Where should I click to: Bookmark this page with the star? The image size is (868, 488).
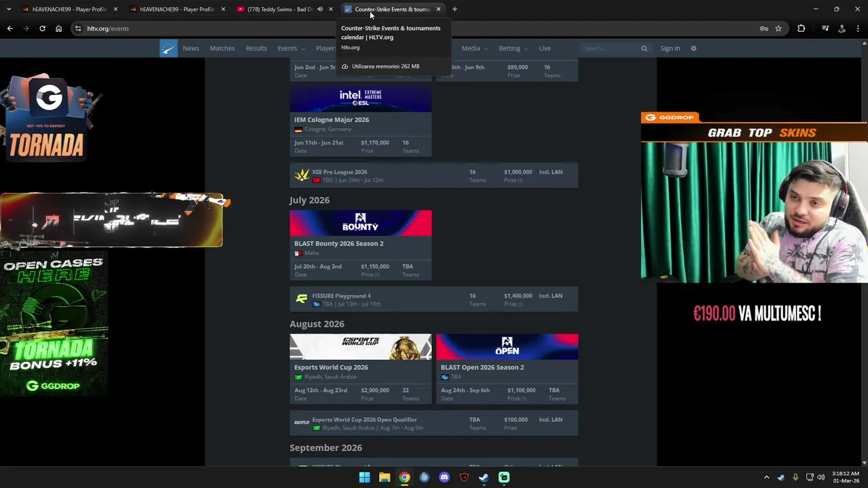point(778,28)
